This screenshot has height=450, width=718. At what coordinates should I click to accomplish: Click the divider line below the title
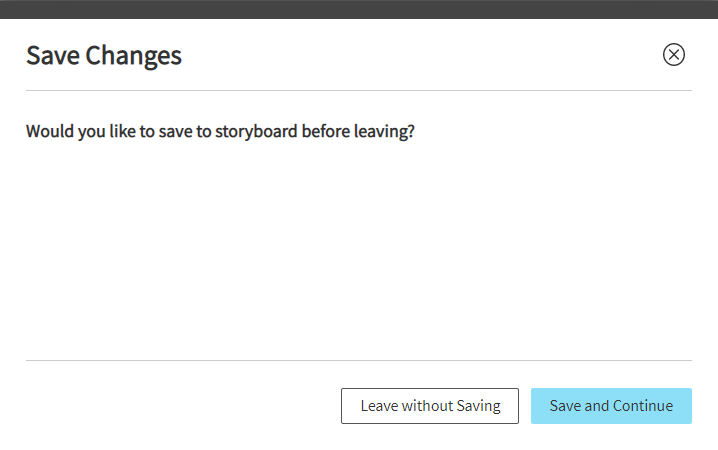click(359, 91)
